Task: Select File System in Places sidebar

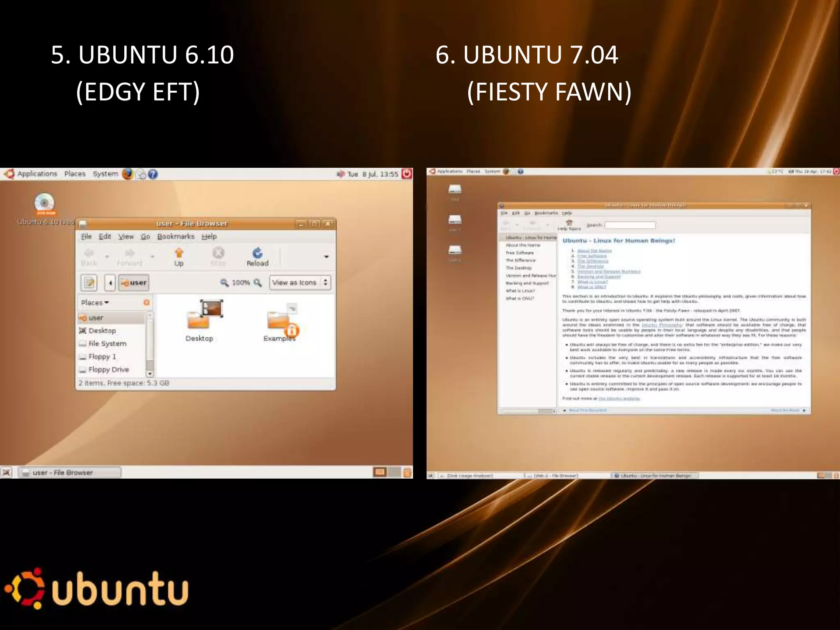Action: [111, 344]
